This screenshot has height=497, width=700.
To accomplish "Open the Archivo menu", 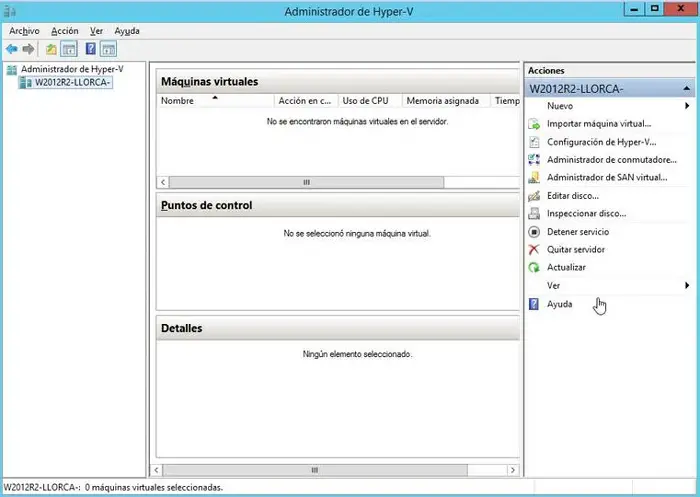I will (x=24, y=31).
